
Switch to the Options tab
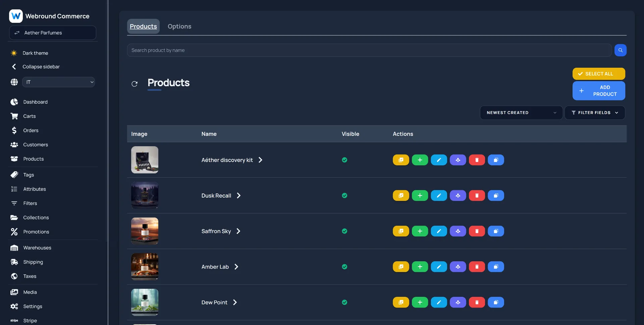click(x=179, y=26)
